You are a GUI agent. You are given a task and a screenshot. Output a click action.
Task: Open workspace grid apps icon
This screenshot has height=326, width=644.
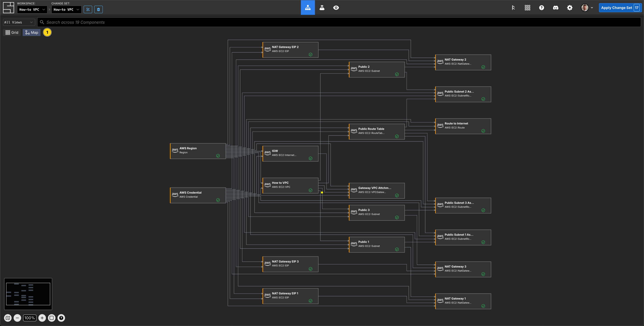(x=528, y=8)
